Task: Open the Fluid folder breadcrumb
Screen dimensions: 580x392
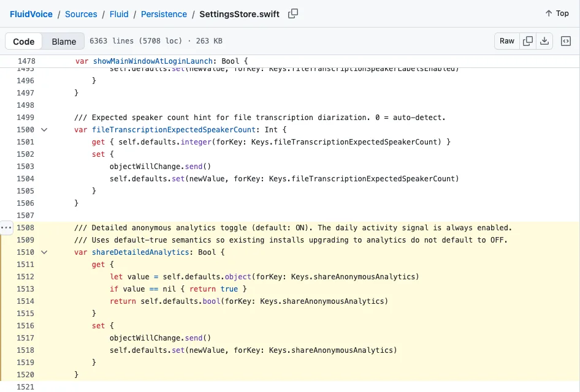Action: click(119, 14)
